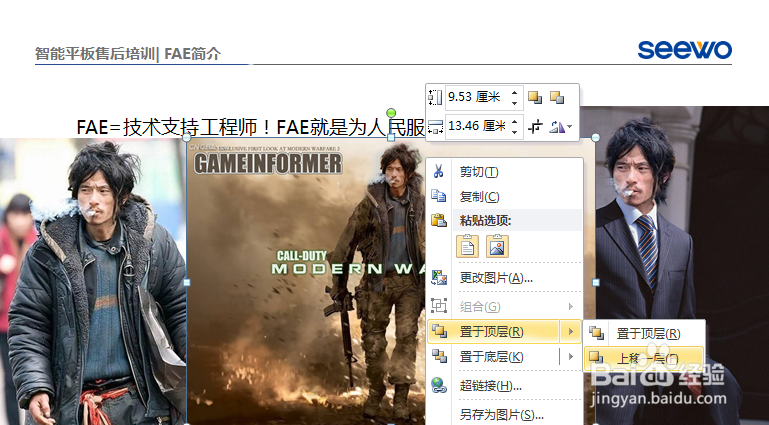Viewport: 769px width, 425px height.
Task: Click the seewo logo
Action: [685, 50]
